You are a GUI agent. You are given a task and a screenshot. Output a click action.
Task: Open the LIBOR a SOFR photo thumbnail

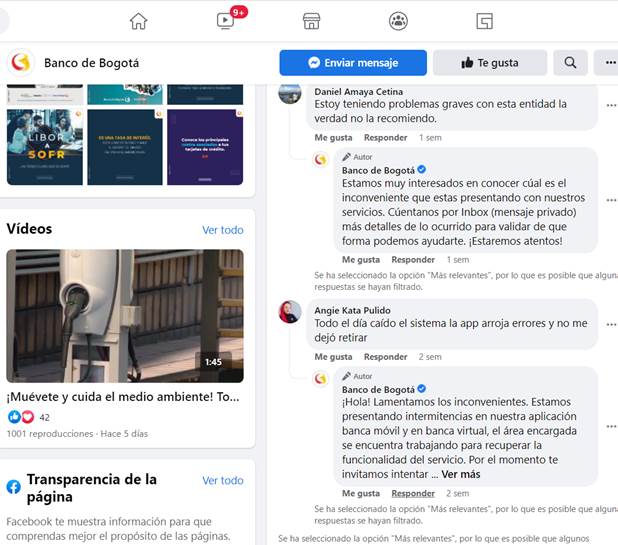(x=45, y=147)
